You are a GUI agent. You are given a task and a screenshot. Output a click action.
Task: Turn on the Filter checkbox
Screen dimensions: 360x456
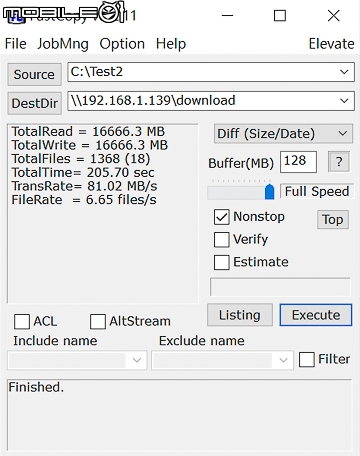[x=306, y=360]
